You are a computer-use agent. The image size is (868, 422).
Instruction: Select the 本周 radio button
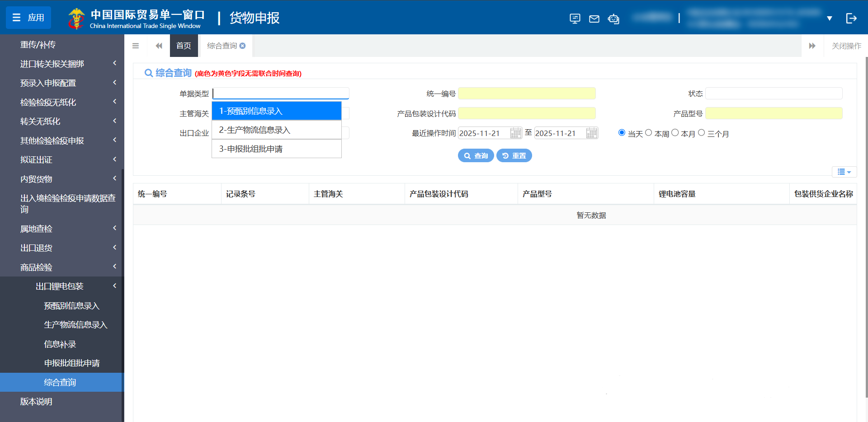(648, 132)
